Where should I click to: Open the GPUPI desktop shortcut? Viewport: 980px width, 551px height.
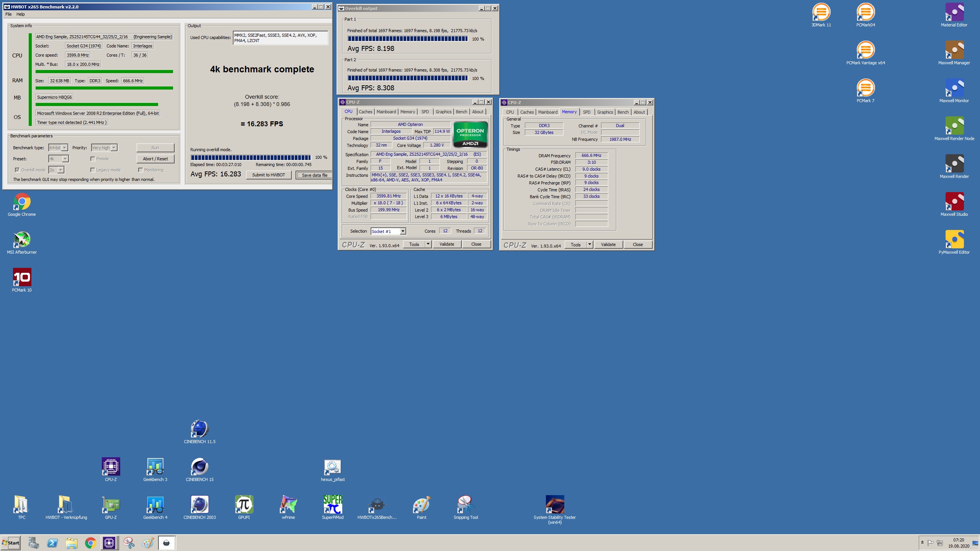(244, 508)
